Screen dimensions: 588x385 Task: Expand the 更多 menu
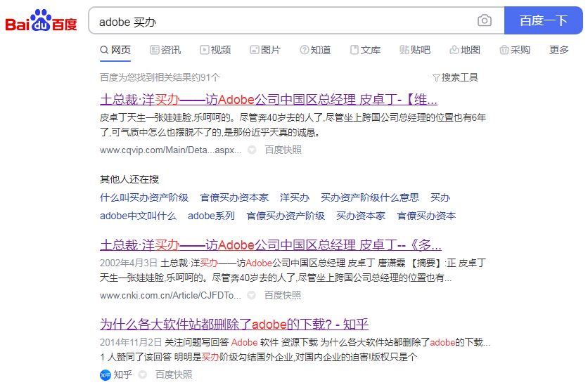click(x=558, y=50)
